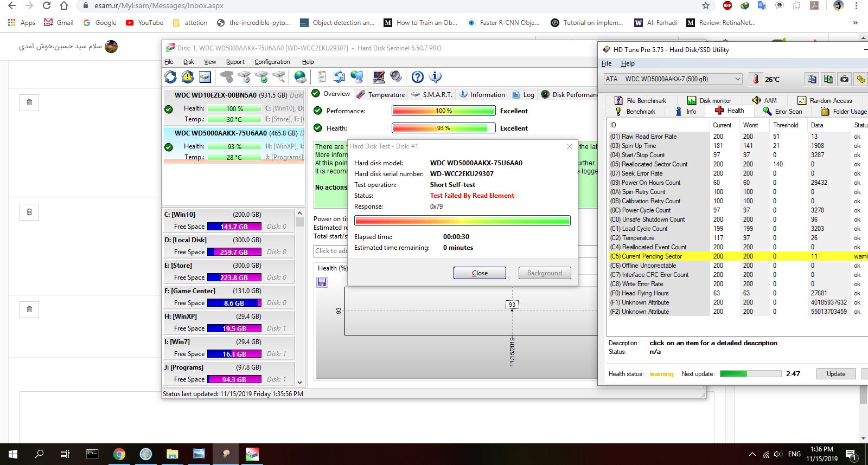868x465 pixels.
Task: Click the delete trash icon in first message row
Action: (x=29, y=102)
